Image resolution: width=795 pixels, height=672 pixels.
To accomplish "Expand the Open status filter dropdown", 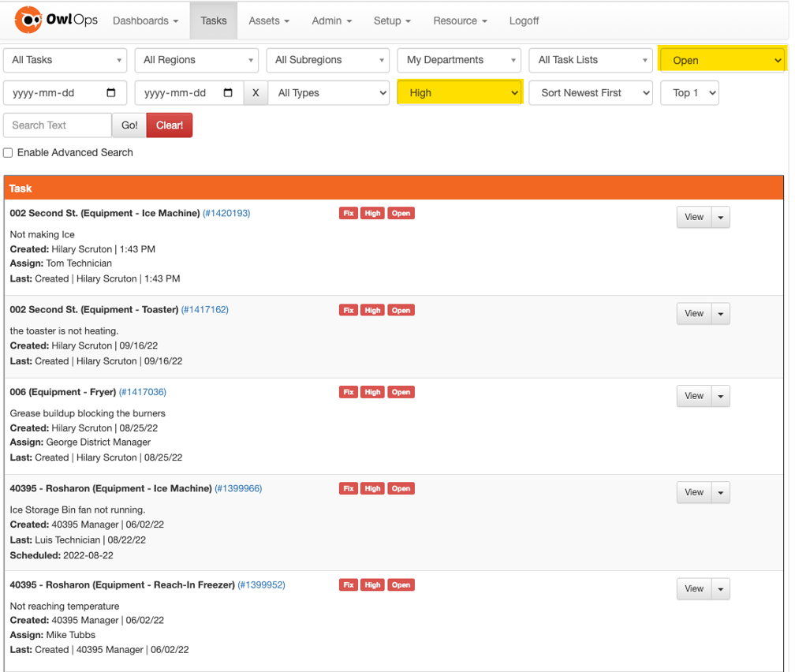I will tap(722, 60).
